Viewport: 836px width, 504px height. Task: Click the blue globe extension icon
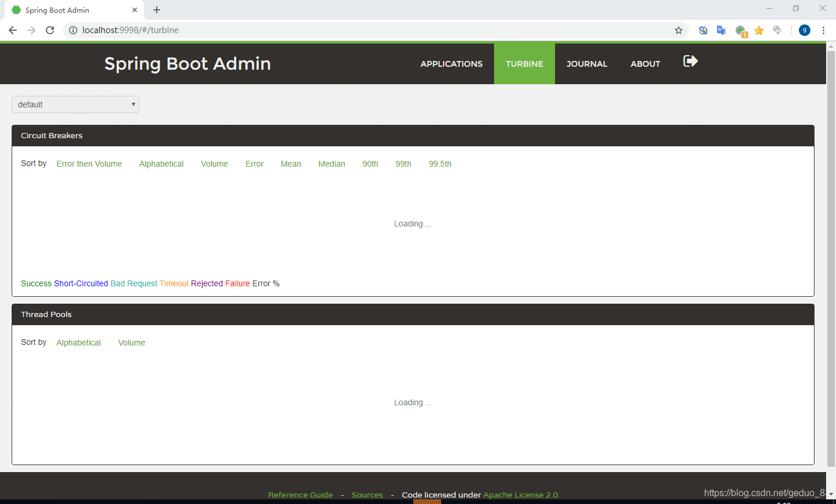[703, 30]
